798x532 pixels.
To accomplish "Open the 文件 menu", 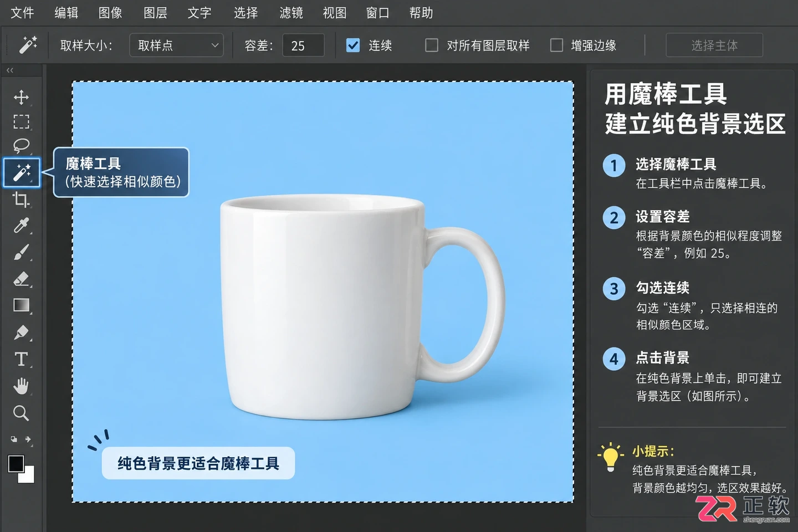I will [22, 13].
